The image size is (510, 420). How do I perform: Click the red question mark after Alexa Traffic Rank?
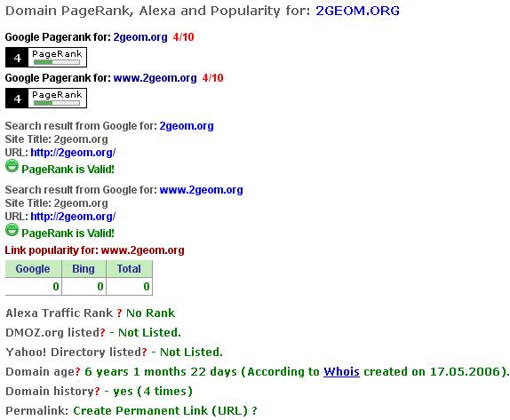coord(119,313)
